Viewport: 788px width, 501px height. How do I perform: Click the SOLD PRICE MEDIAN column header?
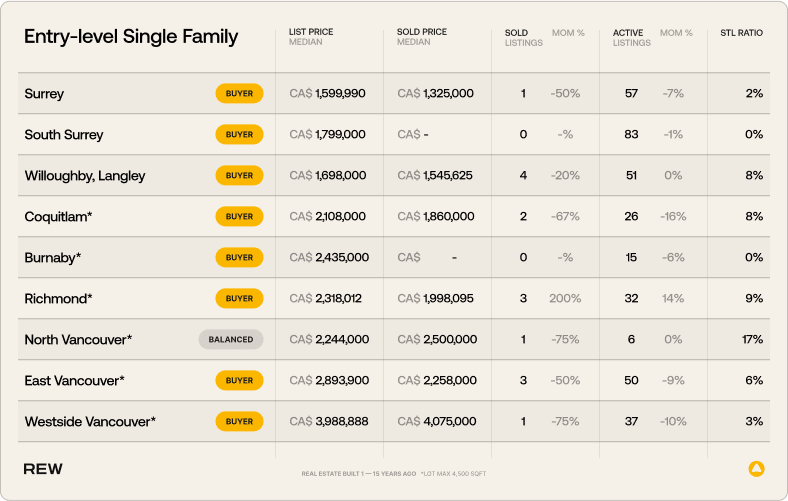[x=422, y=37]
